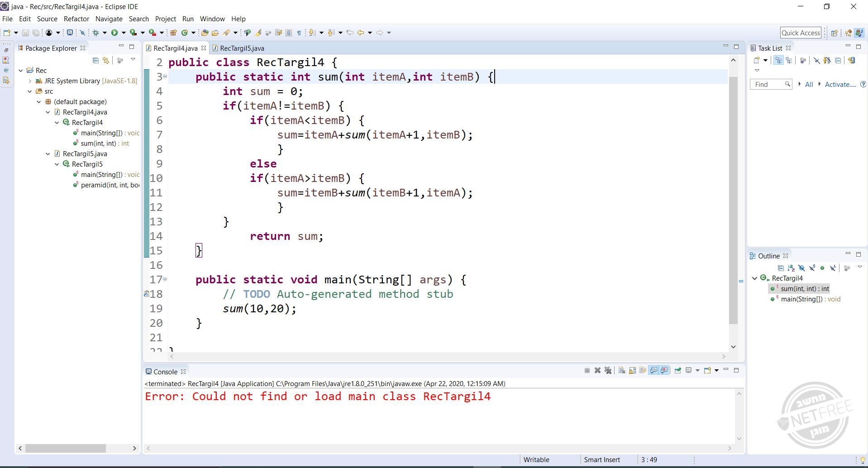Close the RecTargil4.java editor tab

[x=204, y=48]
